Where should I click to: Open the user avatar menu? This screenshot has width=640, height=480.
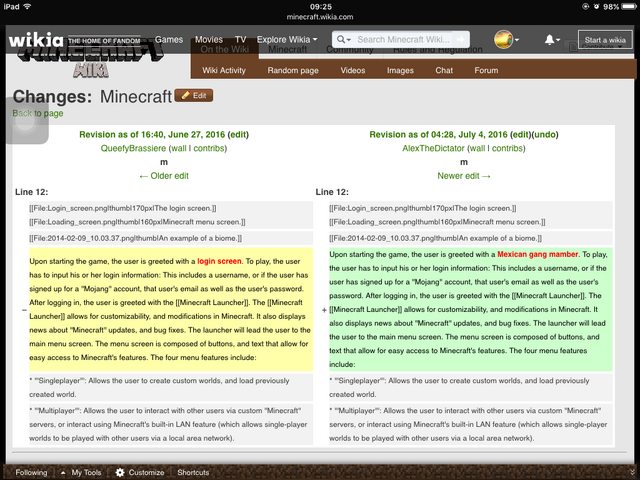(506, 40)
